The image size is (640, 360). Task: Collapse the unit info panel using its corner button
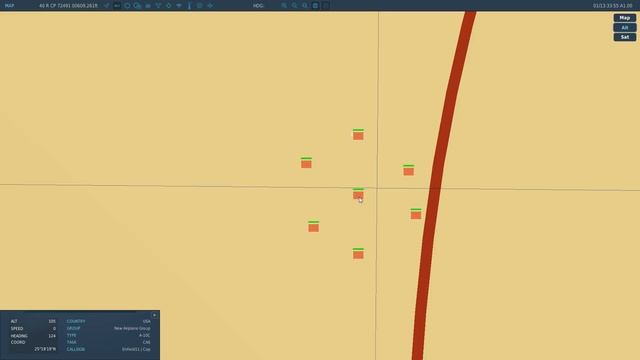(x=154, y=315)
